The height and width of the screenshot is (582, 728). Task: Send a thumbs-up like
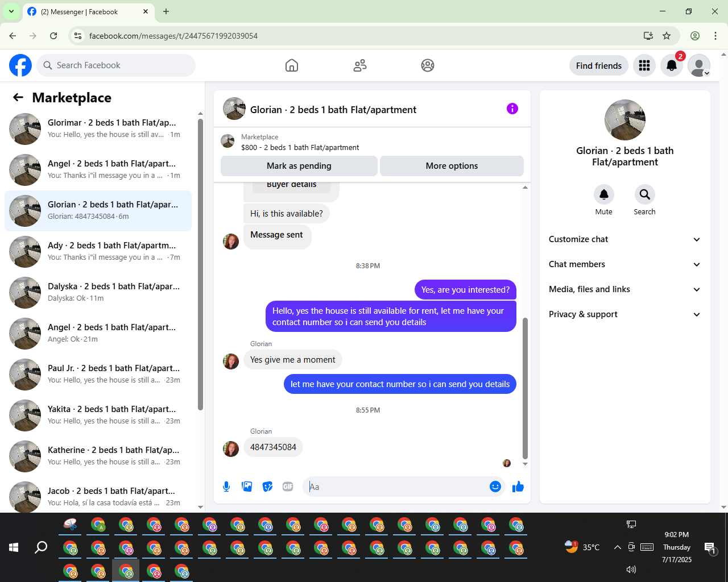[x=518, y=487]
